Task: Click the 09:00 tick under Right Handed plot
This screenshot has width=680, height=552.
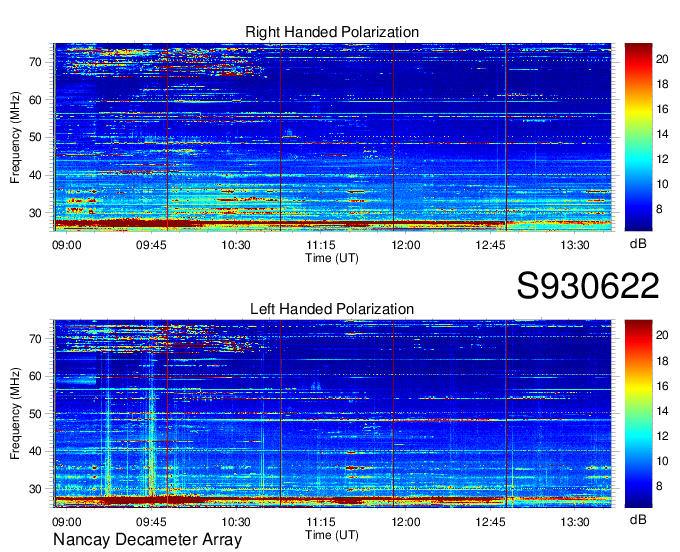Action: 67,245
